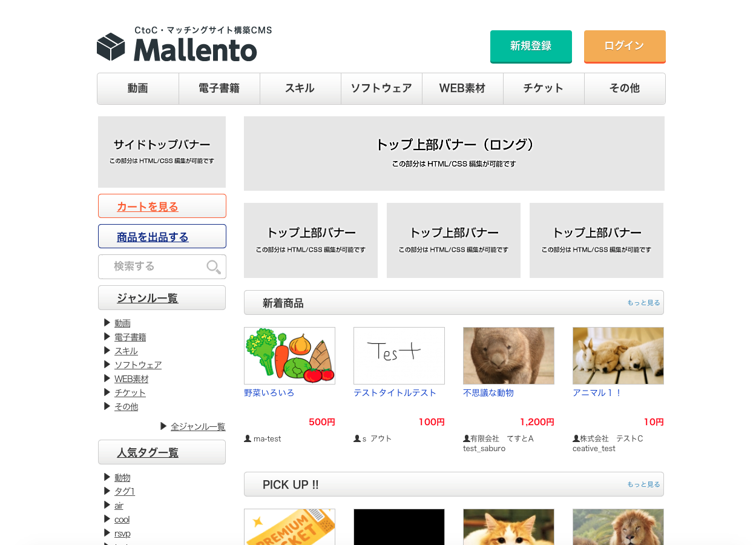Select the ソフトウェア navigation tab

381,88
